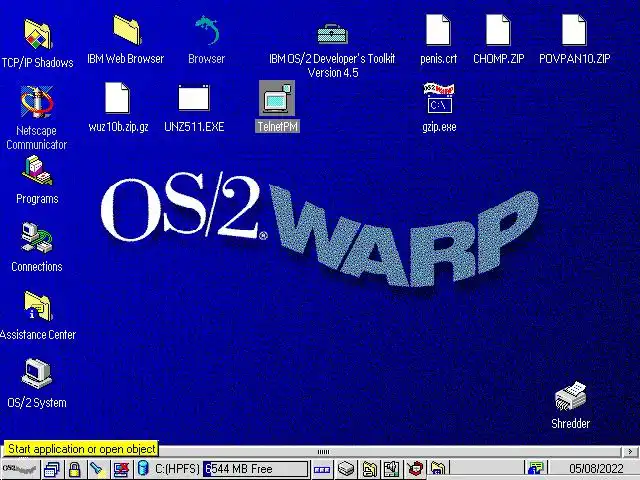
Task: Click the network monitor icon beside the date
Action: click(x=536, y=469)
